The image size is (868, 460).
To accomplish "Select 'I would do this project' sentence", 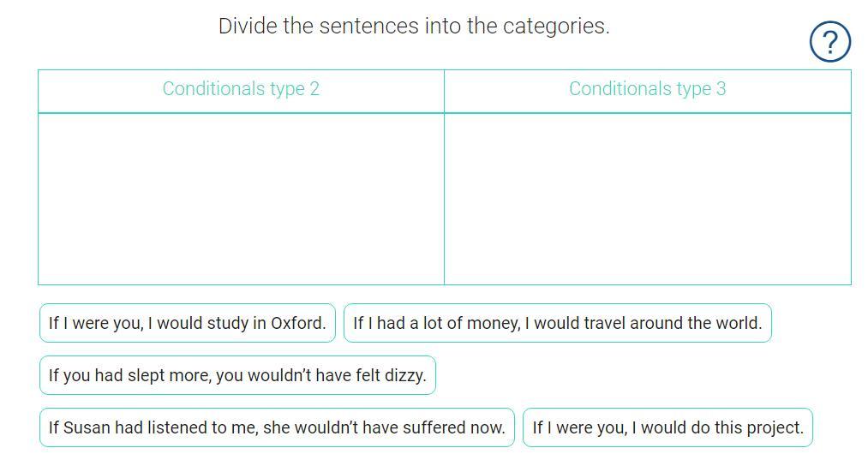I will (667, 427).
